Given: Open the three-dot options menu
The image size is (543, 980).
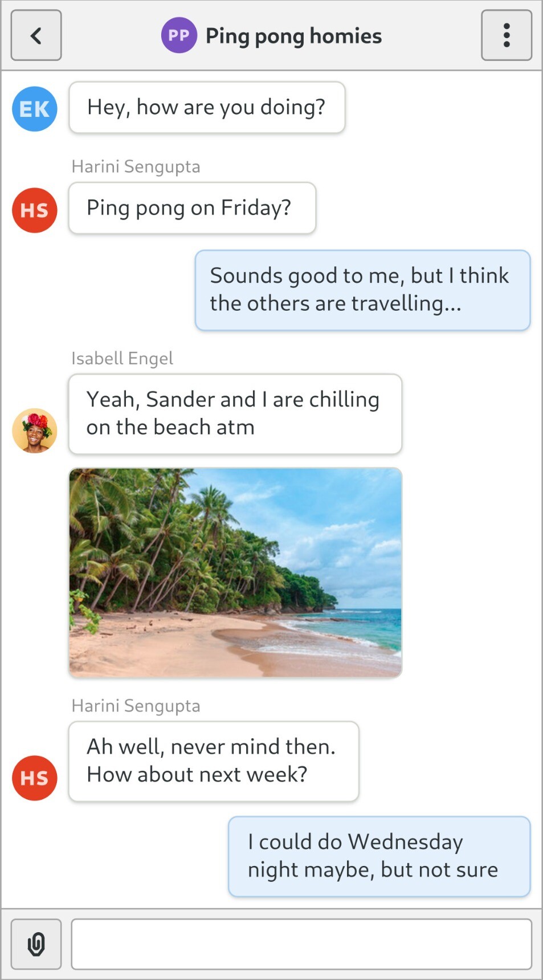Looking at the screenshot, I should (506, 35).
